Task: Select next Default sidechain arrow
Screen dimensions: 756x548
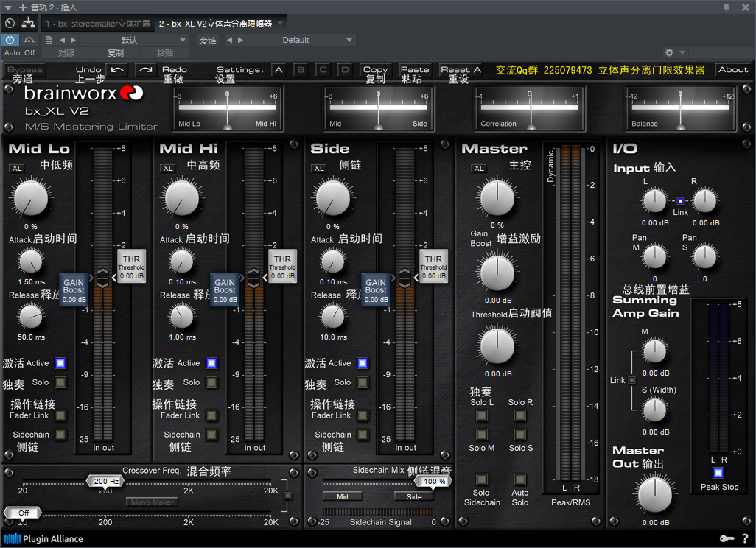Action: [241, 40]
